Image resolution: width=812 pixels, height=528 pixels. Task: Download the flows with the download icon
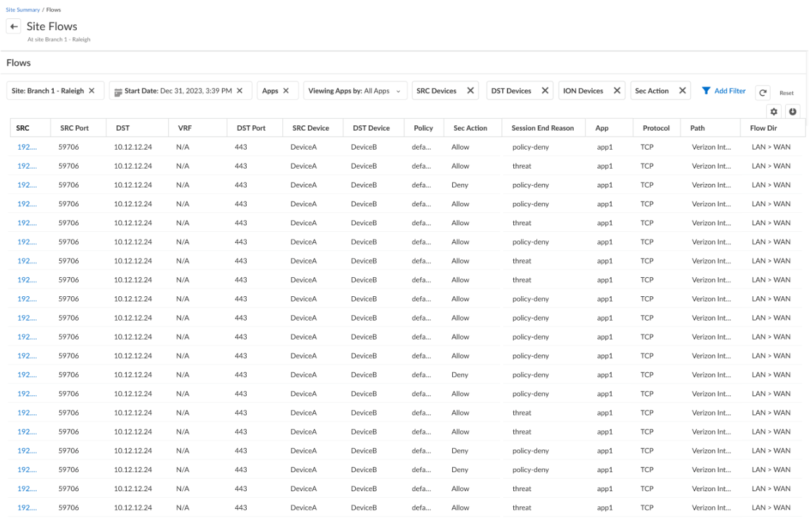tap(792, 111)
